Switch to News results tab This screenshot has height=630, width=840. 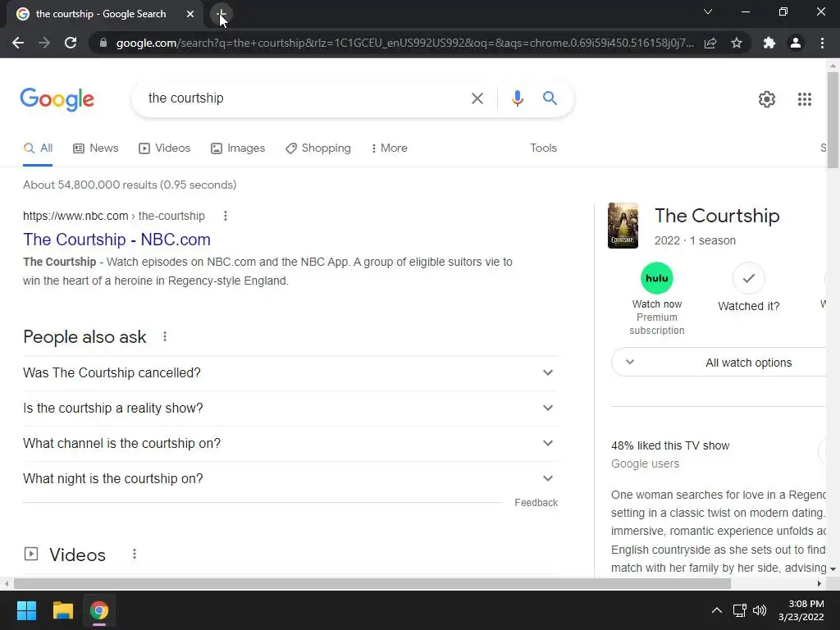[96, 148]
